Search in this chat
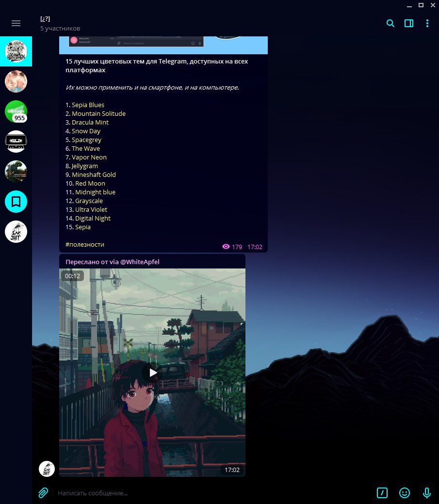 coord(390,23)
